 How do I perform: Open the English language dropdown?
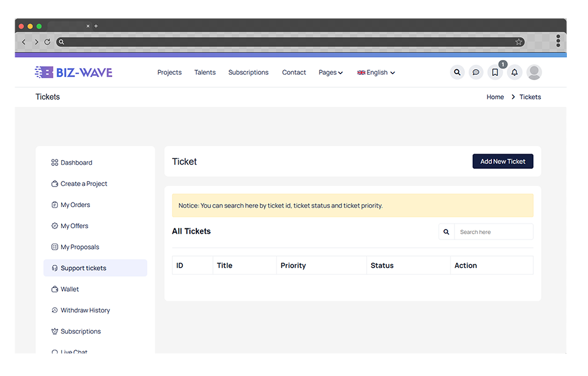coord(376,72)
